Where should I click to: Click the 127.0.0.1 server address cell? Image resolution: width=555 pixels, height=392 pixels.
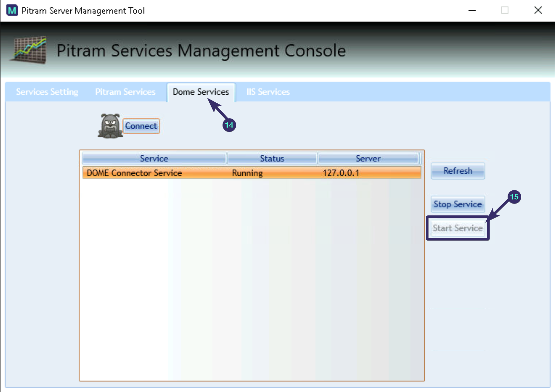pos(341,173)
